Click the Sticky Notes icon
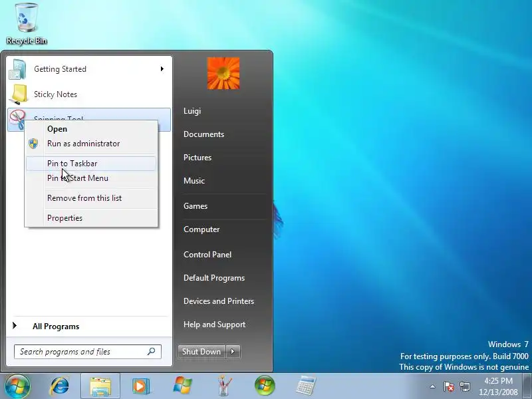Screen dimensions: 532x399 coord(19,94)
